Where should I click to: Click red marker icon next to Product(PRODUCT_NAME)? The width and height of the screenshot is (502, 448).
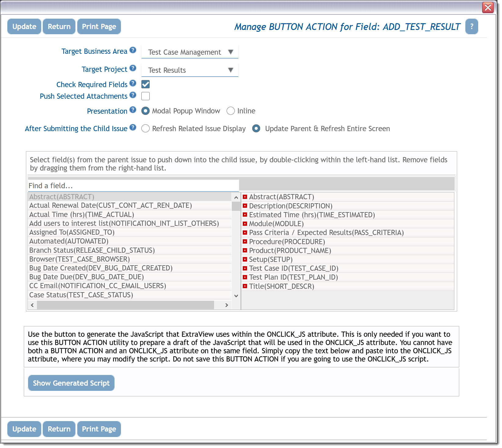pyautogui.click(x=245, y=250)
